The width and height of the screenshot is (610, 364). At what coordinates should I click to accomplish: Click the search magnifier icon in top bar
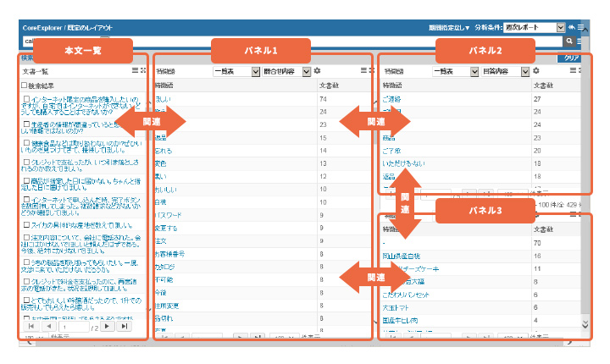tap(568, 41)
